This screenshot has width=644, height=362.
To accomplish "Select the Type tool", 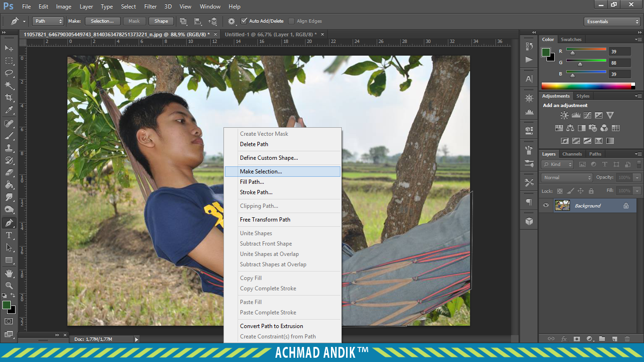I will point(9,235).
